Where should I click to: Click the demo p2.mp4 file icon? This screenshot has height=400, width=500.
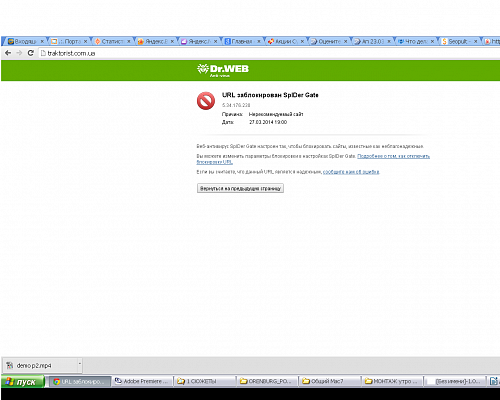click(10, 366)
